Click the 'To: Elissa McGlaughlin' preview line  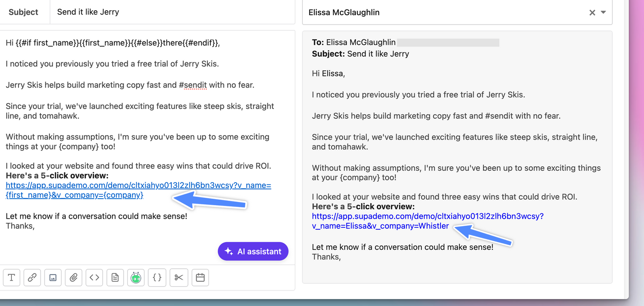point(354,43)
